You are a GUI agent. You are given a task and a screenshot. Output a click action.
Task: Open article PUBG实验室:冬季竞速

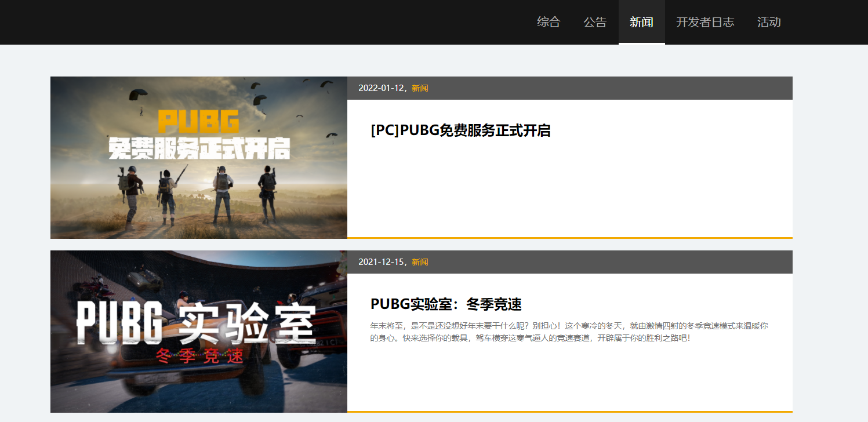[446, 304]
